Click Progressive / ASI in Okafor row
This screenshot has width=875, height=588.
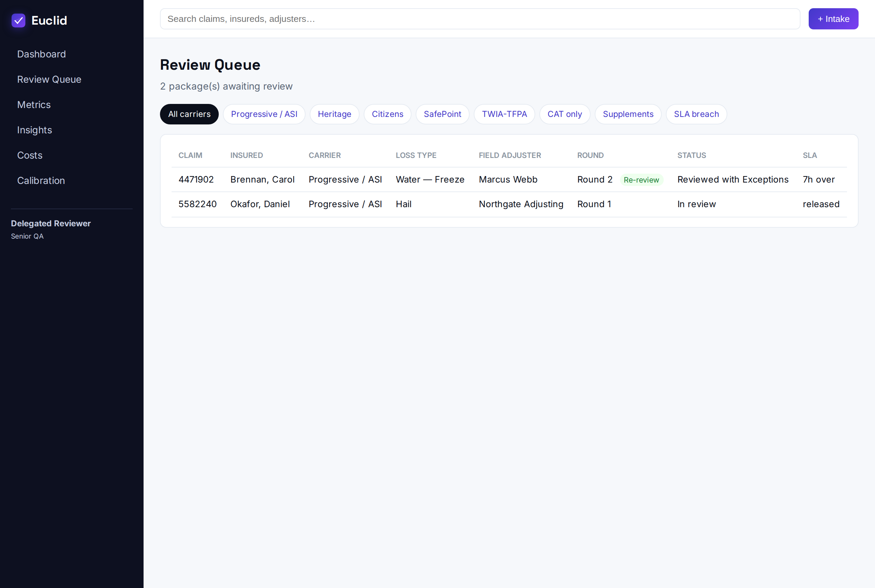point(345,204)
